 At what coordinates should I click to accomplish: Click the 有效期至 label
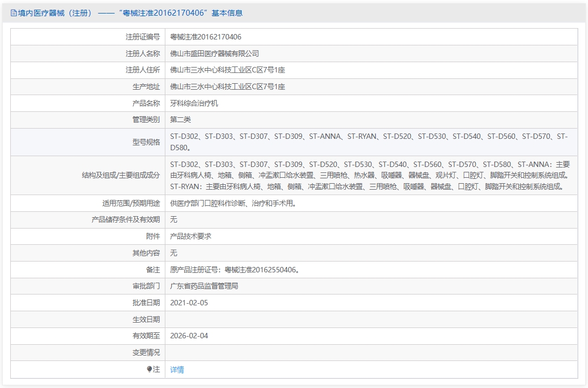(x=146, y=336)
